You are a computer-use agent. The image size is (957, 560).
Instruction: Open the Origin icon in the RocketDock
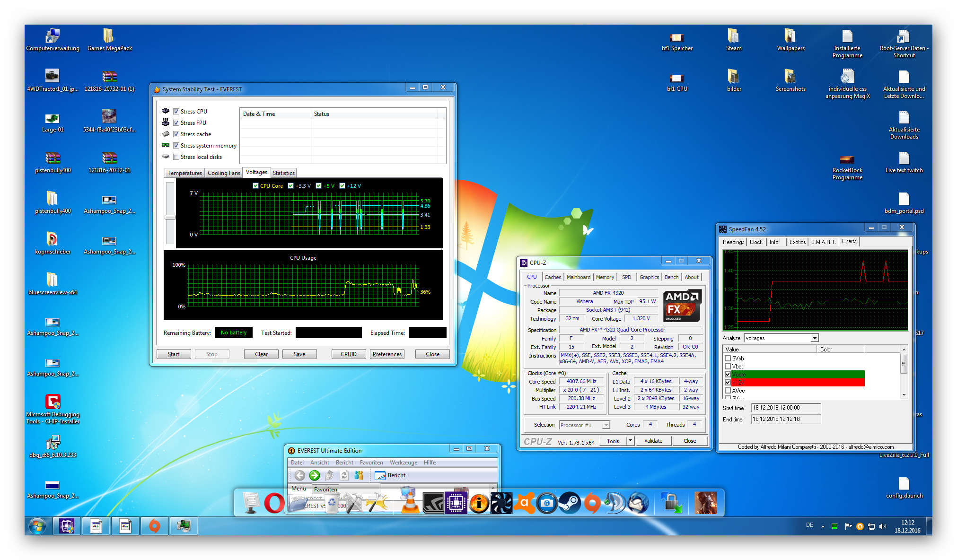(592, 503)
